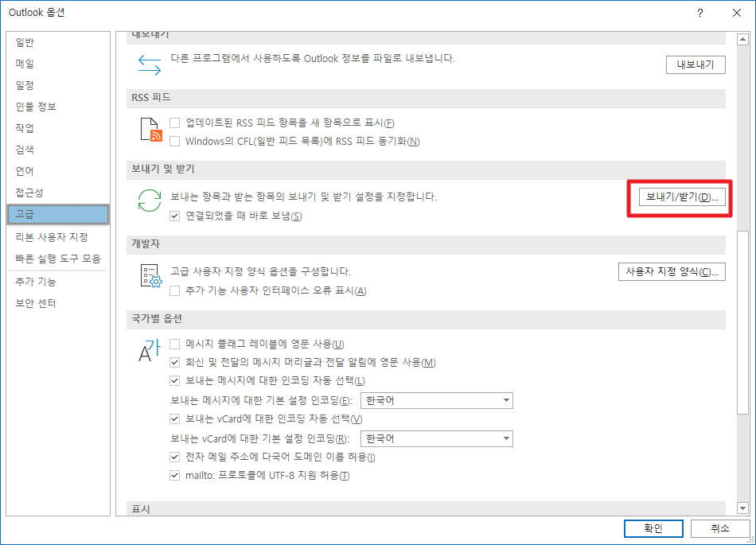Open 보내는 메시지 기본 설정 인코딩 dropdown
Viewport: 756px width, 545px height.
[437, 400]
